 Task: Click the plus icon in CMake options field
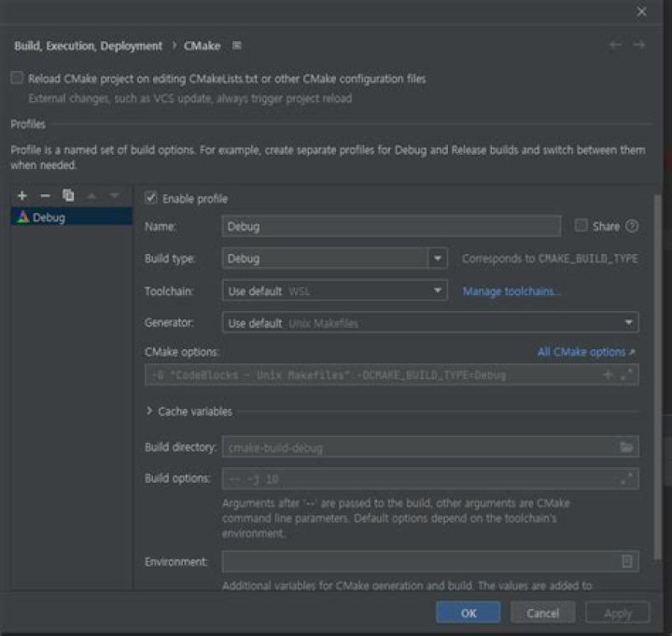pyautogui.click(x=608, y=375)
